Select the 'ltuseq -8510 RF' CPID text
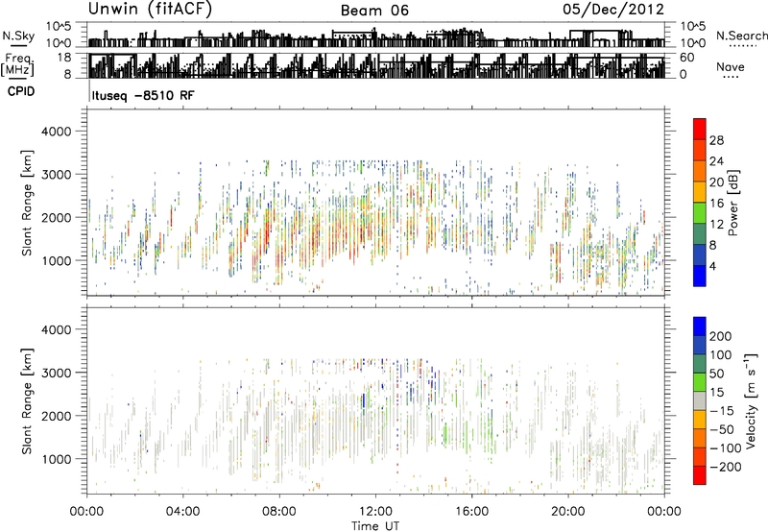 tap(143, 95)
